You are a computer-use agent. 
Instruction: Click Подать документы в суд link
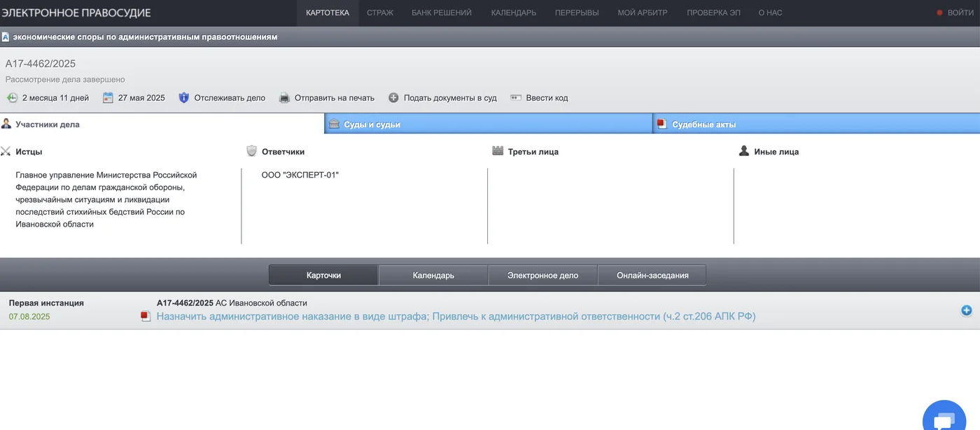pyautogui.click(x=450, y=98)
